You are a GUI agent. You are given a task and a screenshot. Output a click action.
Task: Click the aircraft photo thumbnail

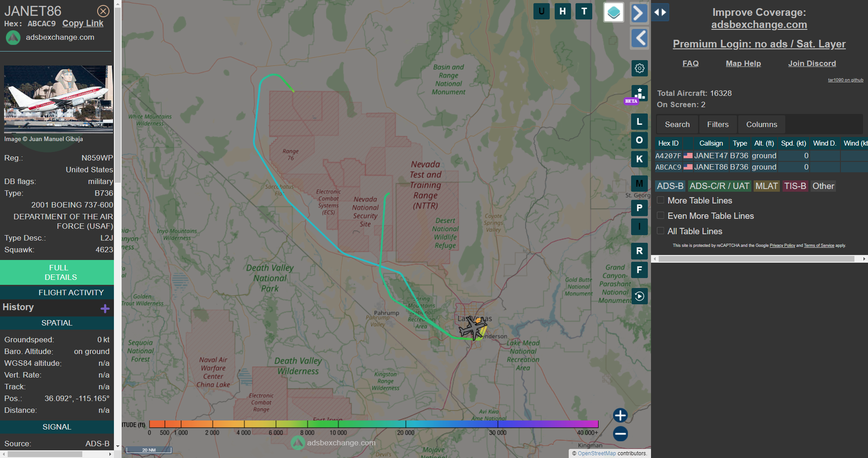pyautogui.click(x=59, y=99)
